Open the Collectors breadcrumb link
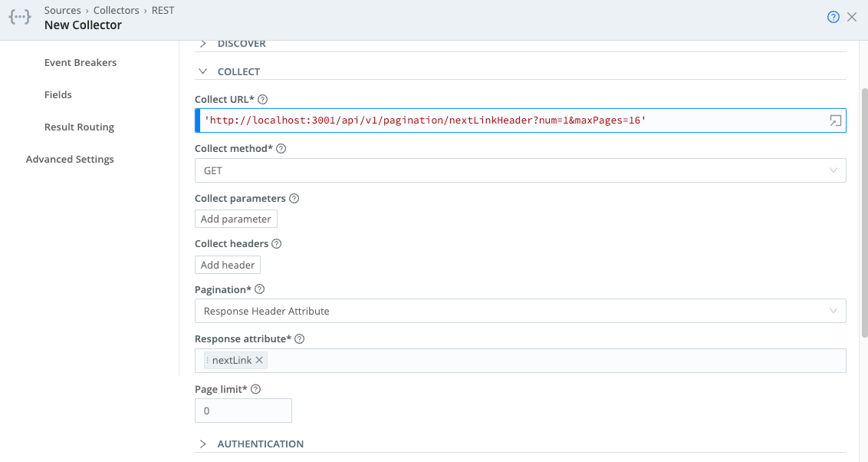 (x=117, y=10)
